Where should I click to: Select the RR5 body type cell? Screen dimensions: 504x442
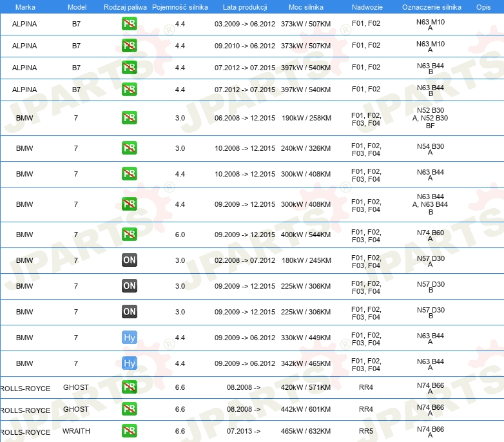point(366,431)
